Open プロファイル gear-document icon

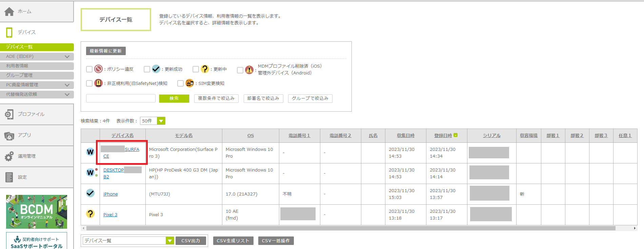point(9,114)
